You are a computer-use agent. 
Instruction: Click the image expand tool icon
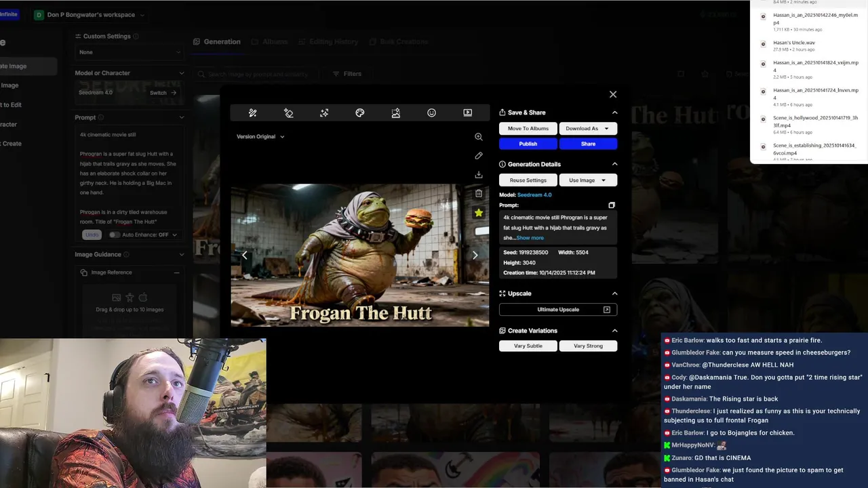pyautogui.click(x=396, y=113)
